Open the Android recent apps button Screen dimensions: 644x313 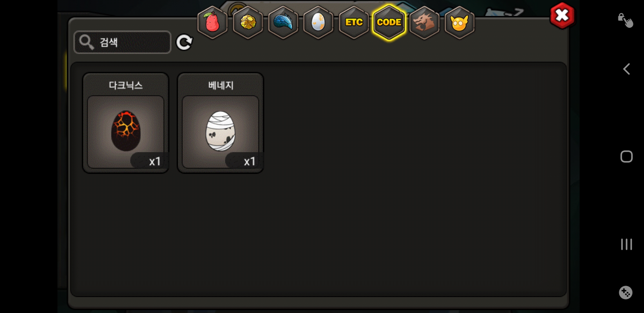[627, 244]
